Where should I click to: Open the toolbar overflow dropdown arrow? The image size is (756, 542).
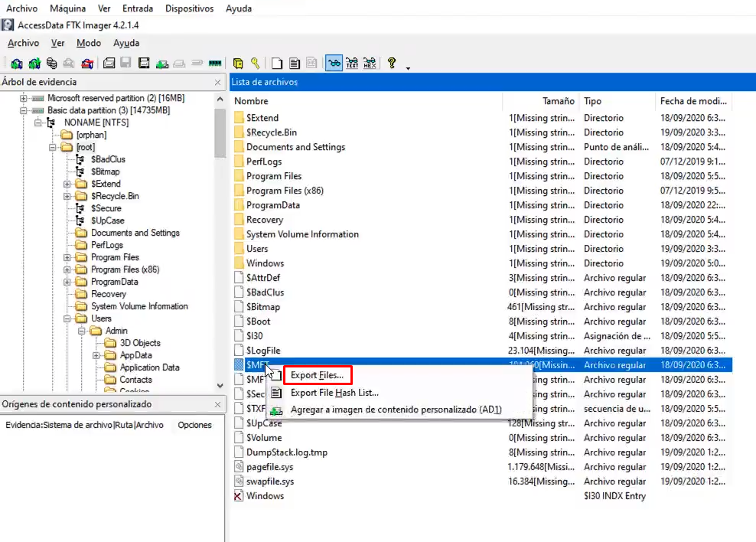(x=408, y=68)
